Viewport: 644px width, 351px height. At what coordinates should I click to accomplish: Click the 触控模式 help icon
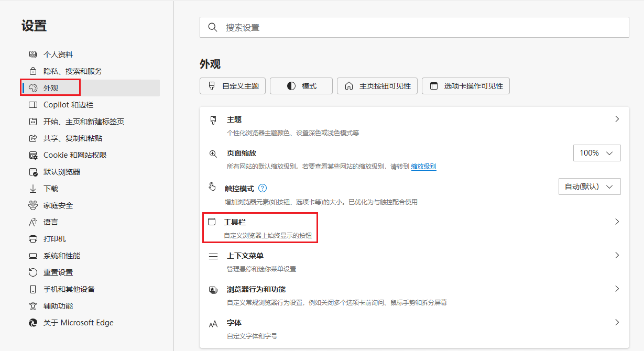[x=263, y=187]
